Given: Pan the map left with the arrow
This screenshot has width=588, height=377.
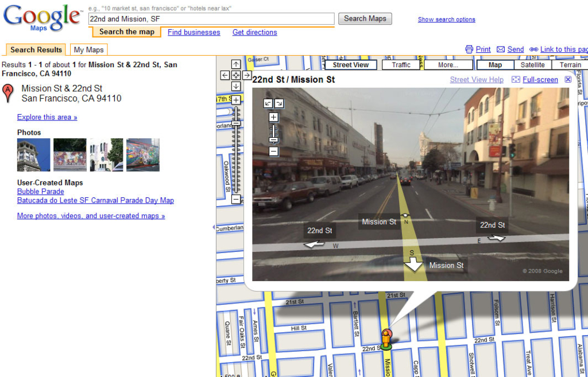Looking at the screenshot, I should click(x=225, y=75).
